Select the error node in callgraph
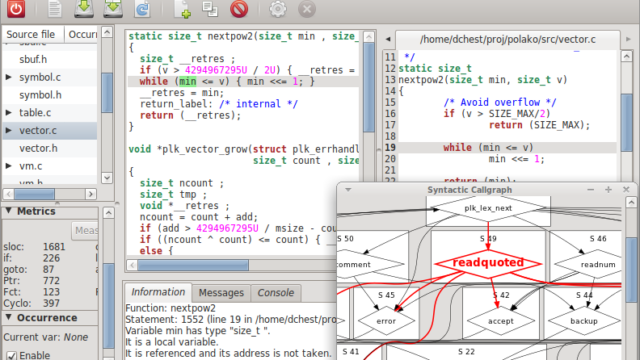The width and height of the screenshot is (640, 360). tap(386, 321)
